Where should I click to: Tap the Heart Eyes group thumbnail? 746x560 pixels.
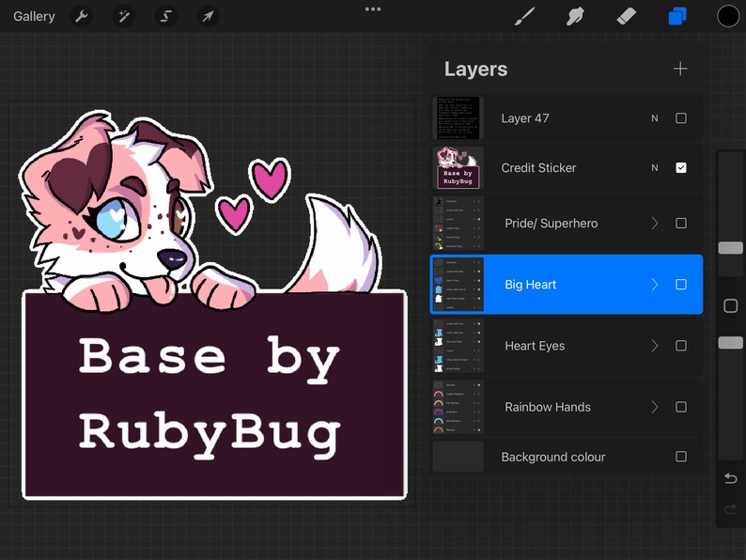tap(458, 346)
